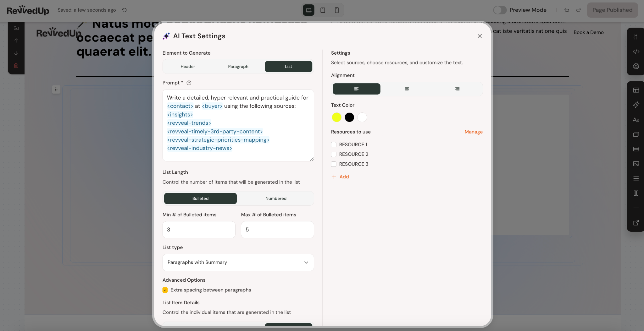644x331 pixels.
Task: Click the undo arrow icon
Action: coord(567,10)
